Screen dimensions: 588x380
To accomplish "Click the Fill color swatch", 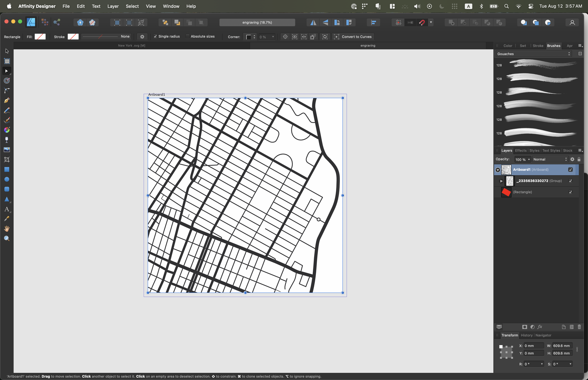I will [40, 37].
